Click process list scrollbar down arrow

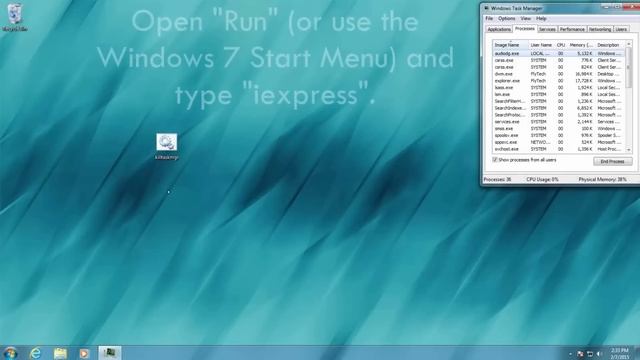pos(629,150)
